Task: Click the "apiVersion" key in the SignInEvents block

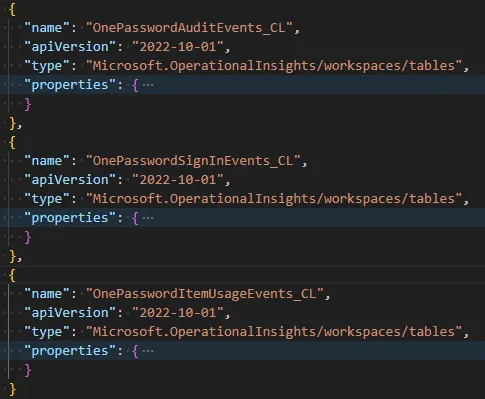Action: [70, 180]
